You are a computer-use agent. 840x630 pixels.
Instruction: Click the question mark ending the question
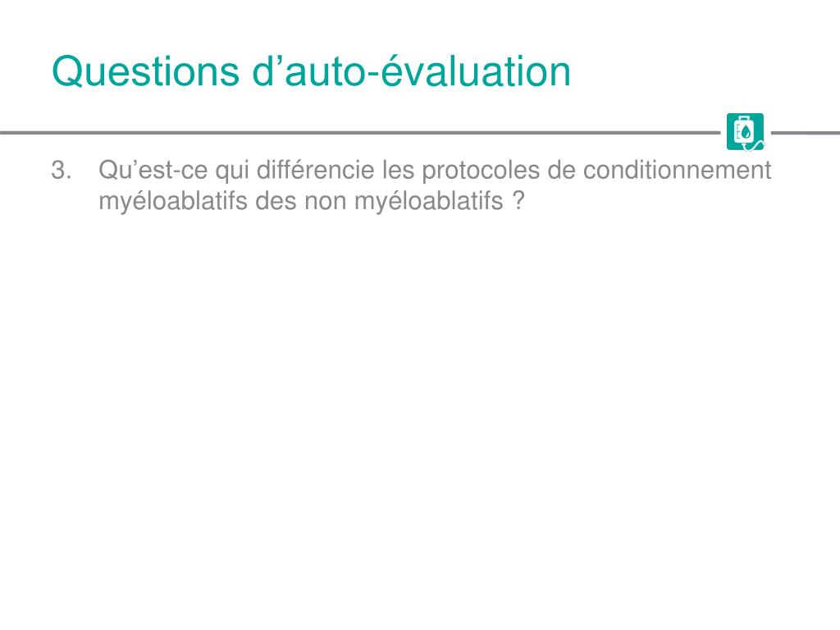pyautogui.click(x=518, y=202)
